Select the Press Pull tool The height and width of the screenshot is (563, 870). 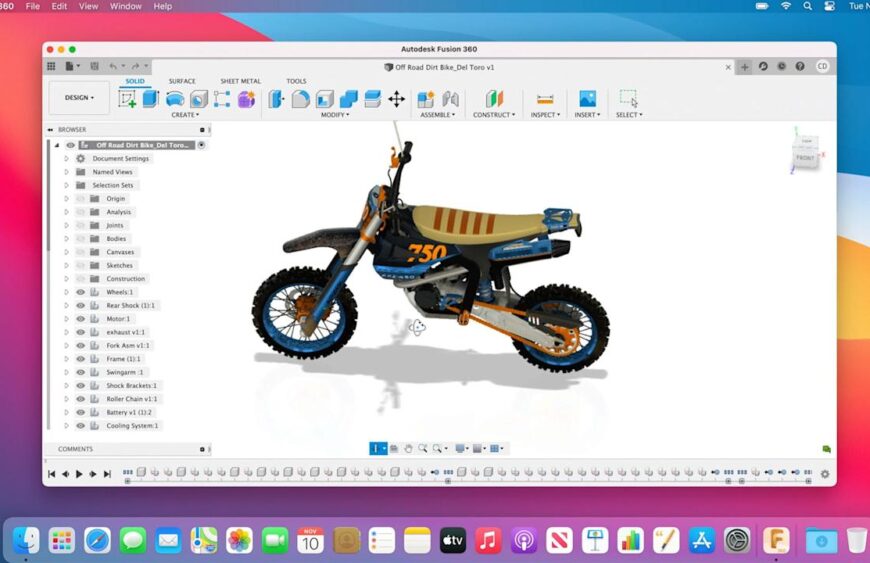[276, 99]
